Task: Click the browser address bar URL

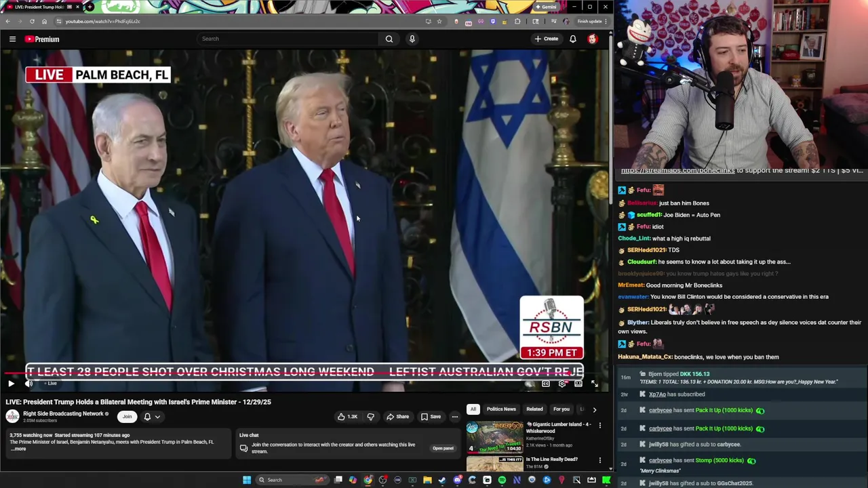Action: tap(102, 21)
